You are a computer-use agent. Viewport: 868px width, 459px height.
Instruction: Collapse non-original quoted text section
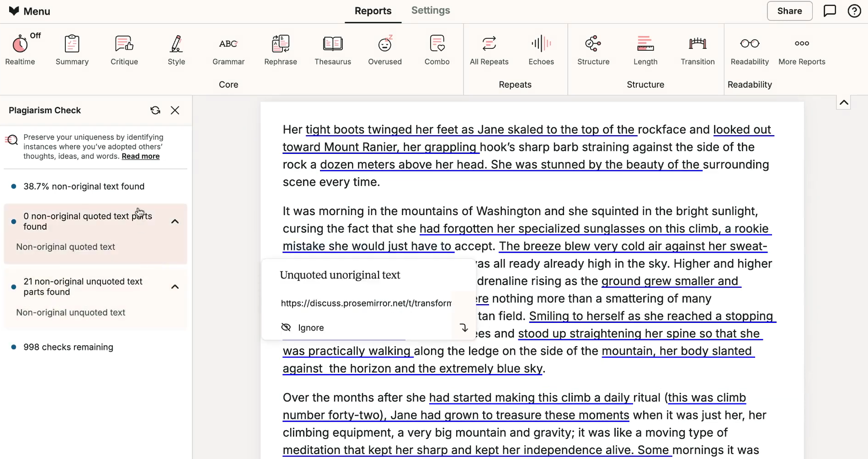tap(175, 222)
